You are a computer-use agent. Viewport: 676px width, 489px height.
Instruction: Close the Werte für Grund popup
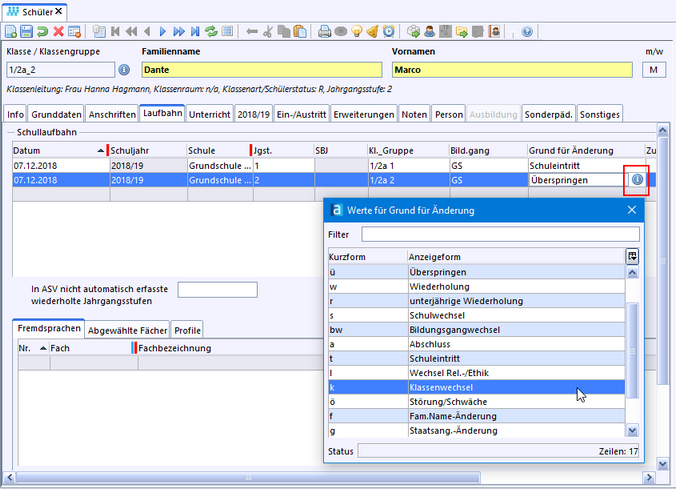pos(631,210)
